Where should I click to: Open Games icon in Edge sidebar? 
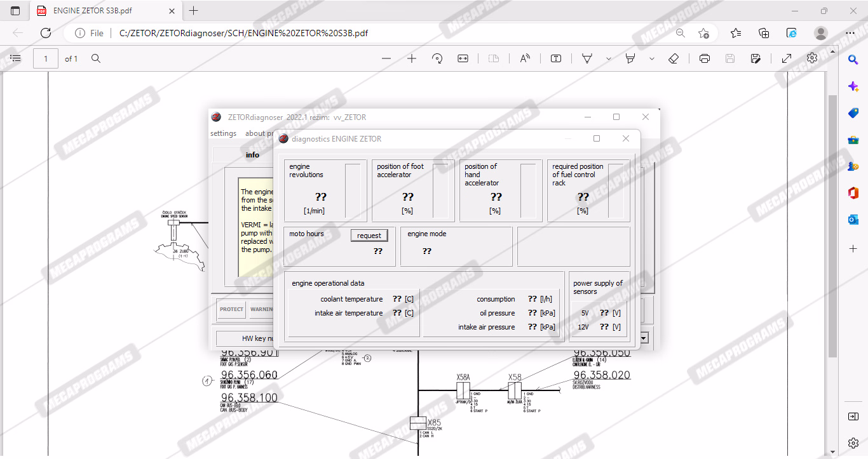coord(853,166)
